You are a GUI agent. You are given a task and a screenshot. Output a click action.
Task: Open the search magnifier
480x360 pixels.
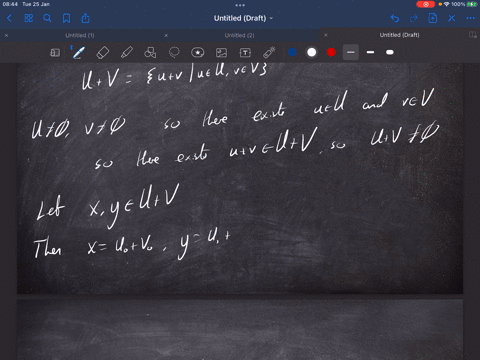click(x=47, y=18)
